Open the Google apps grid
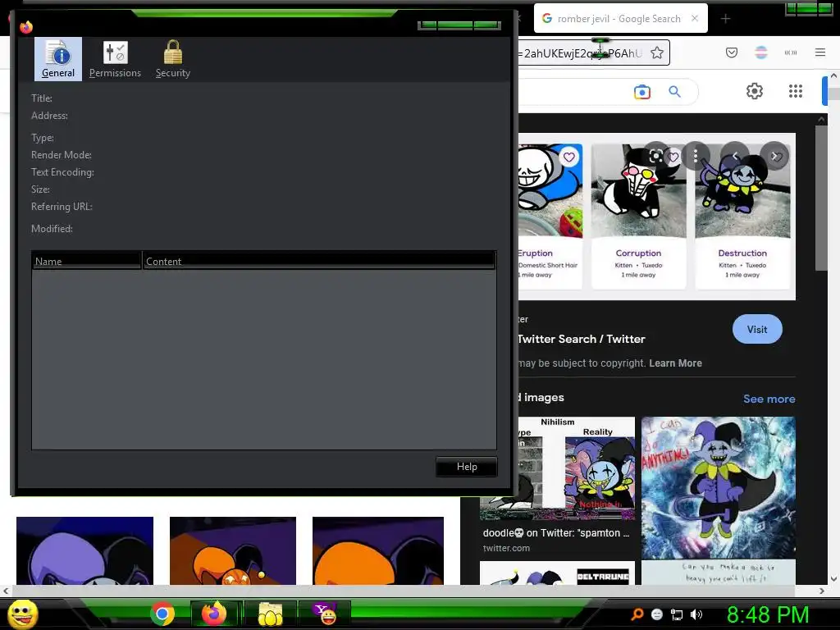840x630 pixels. coord(796,91)
